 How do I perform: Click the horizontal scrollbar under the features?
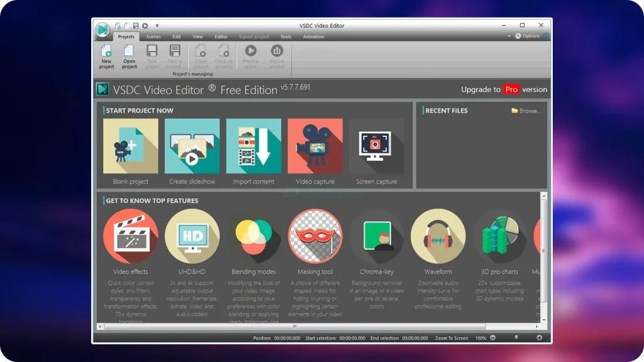294,327
